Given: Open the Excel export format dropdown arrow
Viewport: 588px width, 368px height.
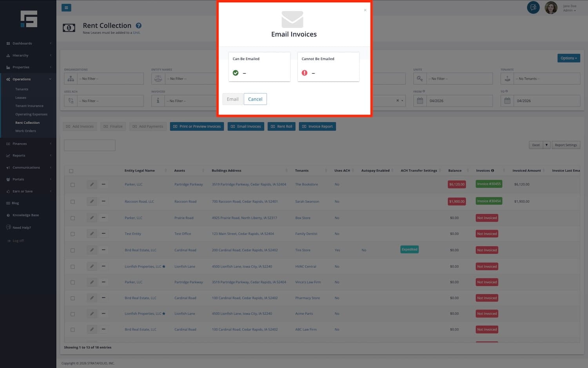Looking at the screenshot, I should [546, 145].
